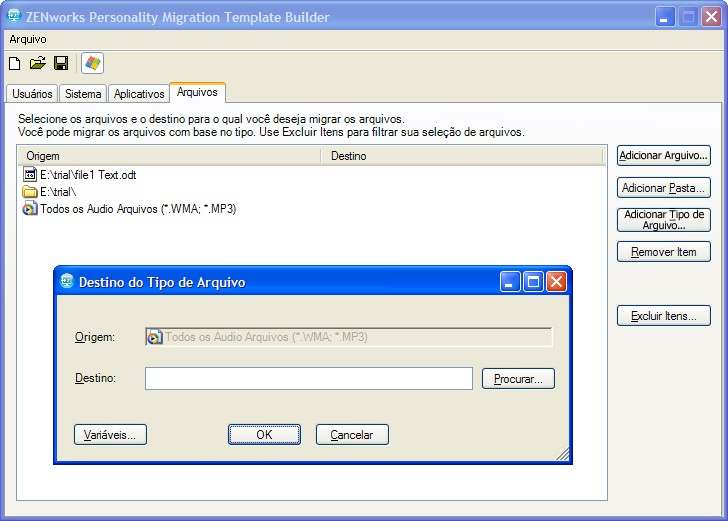Click the New template toolbar icon
Viewport: 728px width, 521px height.
click(x=14, y=63)
